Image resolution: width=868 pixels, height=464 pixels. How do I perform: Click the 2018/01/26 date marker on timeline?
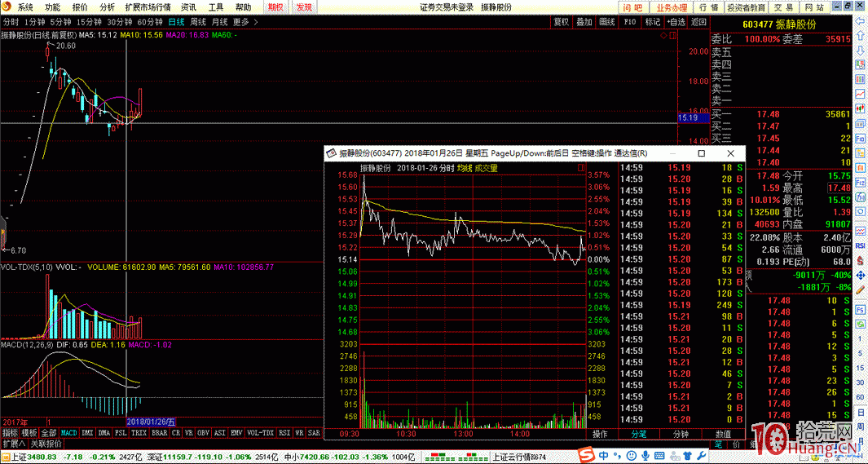click(x=151, y=422)
